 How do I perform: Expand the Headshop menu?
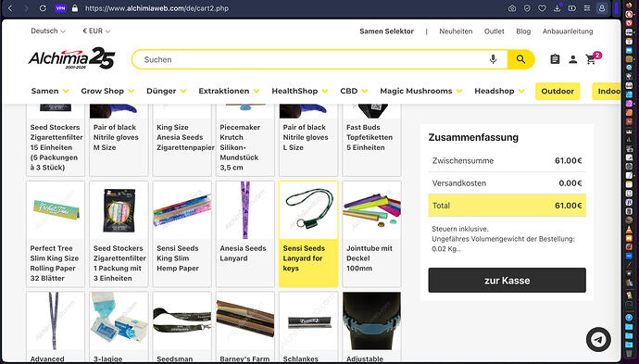tap(499, 91)
